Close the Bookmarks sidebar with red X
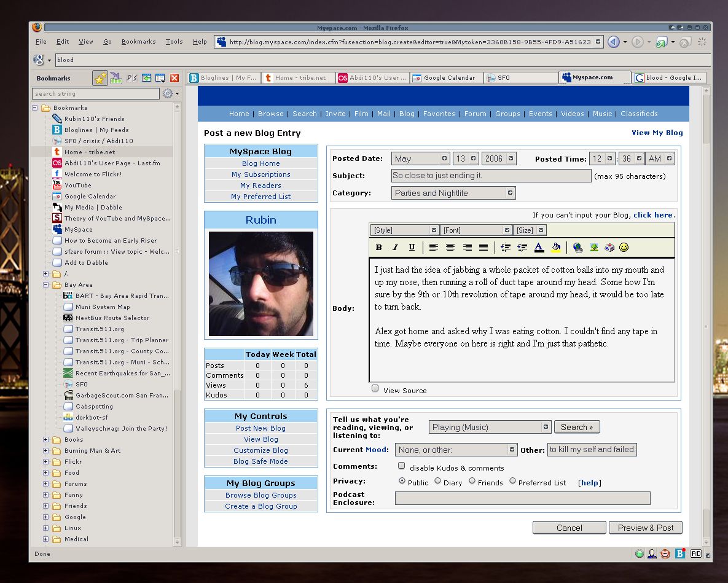The image size is (728, 583). pyautogui.click(x=174, y=78)
